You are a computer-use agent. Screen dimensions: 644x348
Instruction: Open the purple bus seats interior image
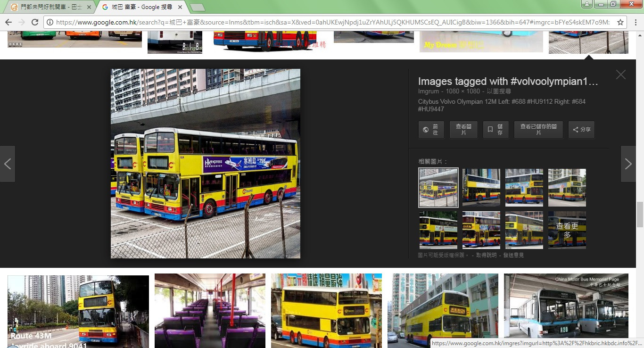pos(210,311)
